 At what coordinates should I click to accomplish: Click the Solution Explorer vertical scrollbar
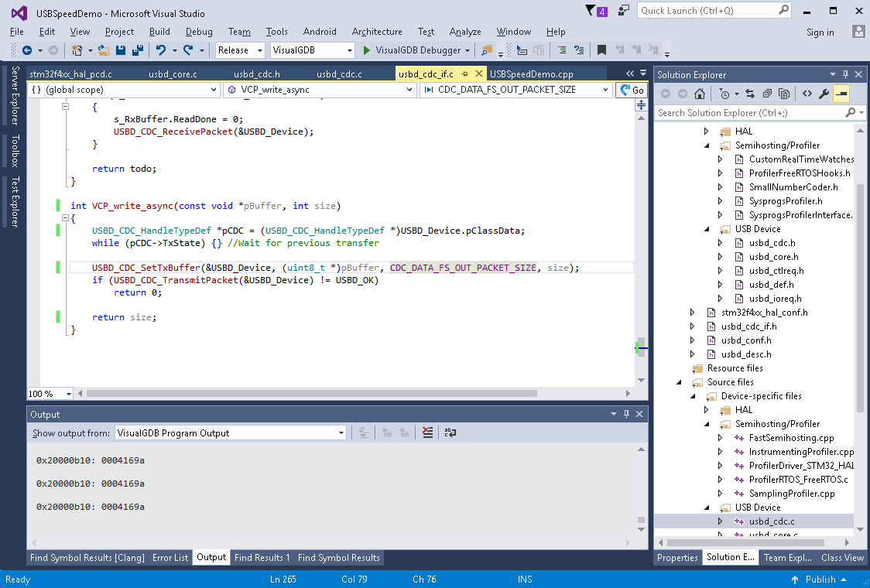(x=860, y=299)
